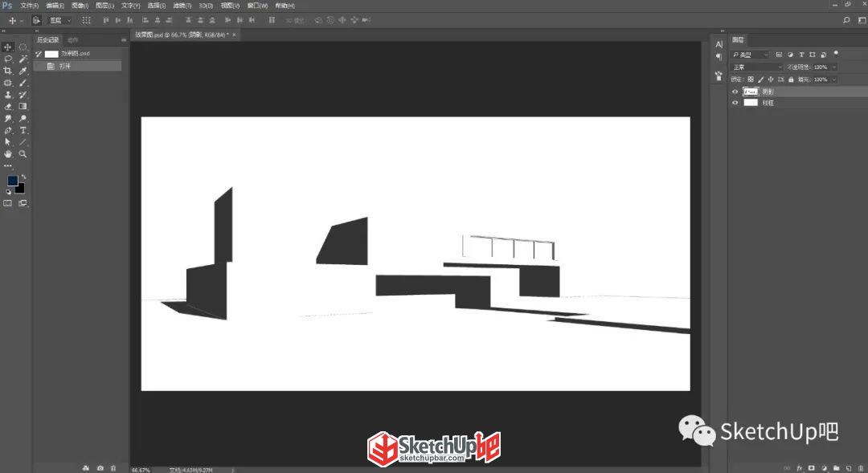868x473 pixels.
Task: Open the History panel menu
Action: click(x=124, y=40)
